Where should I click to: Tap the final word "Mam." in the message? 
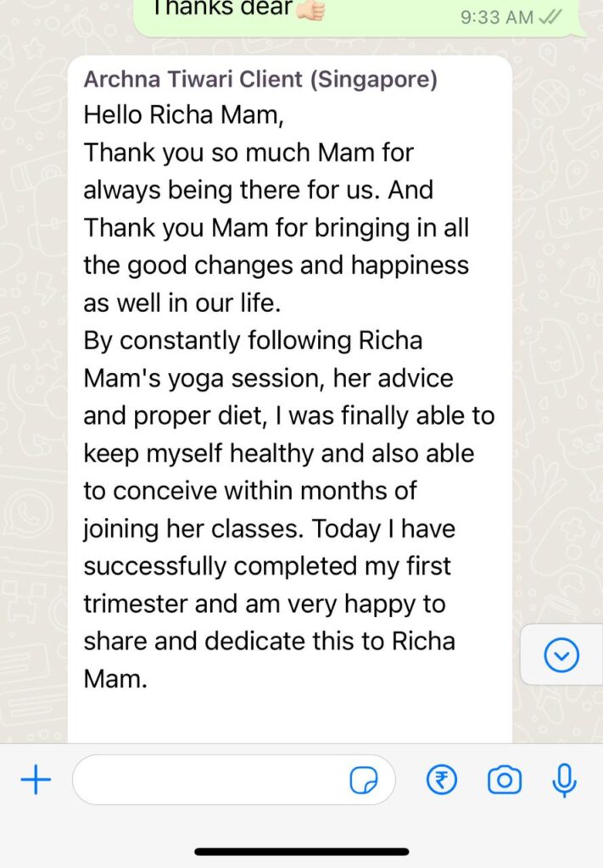click(x=115, y=678)
